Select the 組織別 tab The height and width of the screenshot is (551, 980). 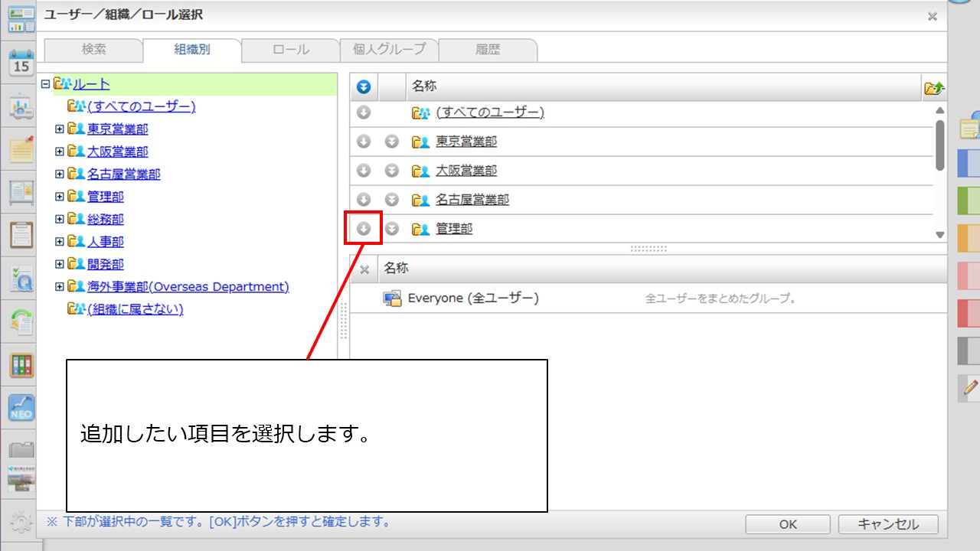191,50
